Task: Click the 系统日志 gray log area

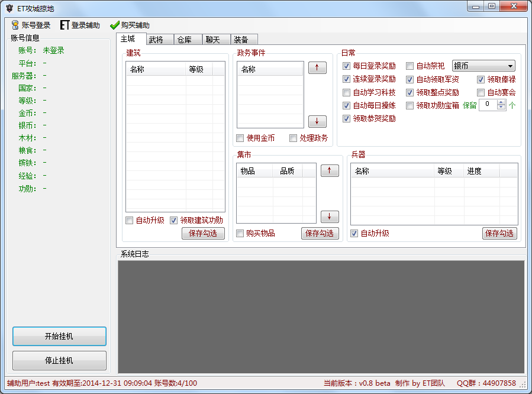Action: [321, 317]
